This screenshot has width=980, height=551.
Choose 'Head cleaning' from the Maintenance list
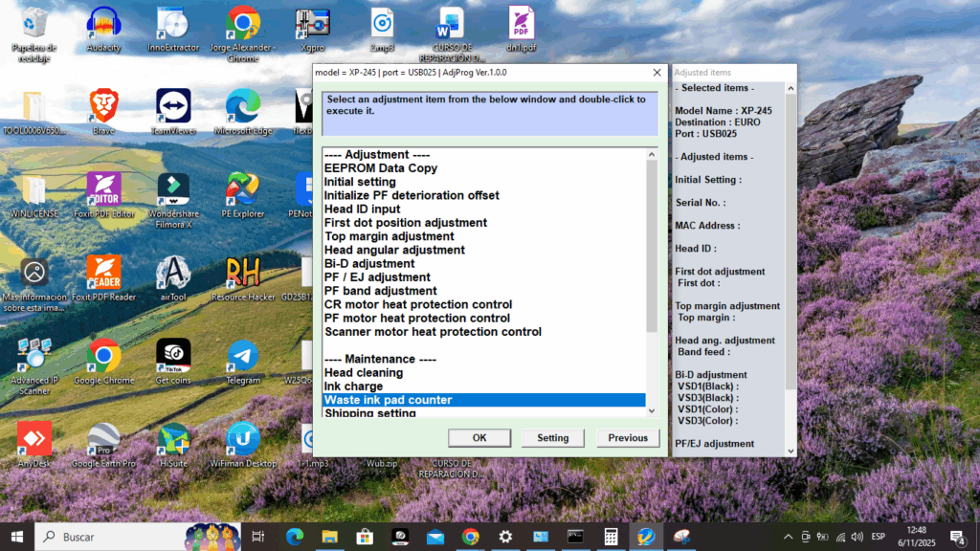(x=364, y=373)
